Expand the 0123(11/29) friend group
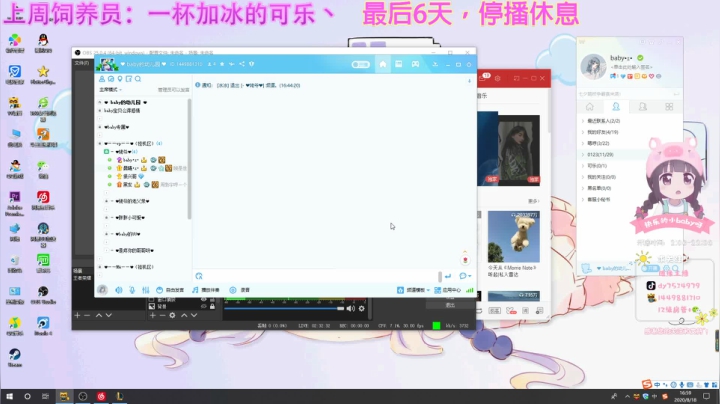720x404 pixels. click(x=583, y=155)
